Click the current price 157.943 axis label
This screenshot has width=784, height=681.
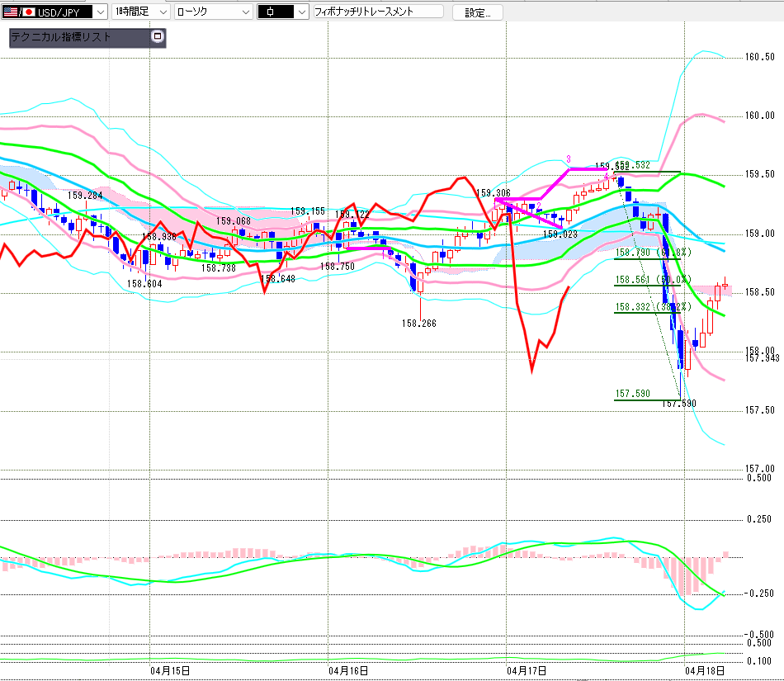tap(762, 358)
